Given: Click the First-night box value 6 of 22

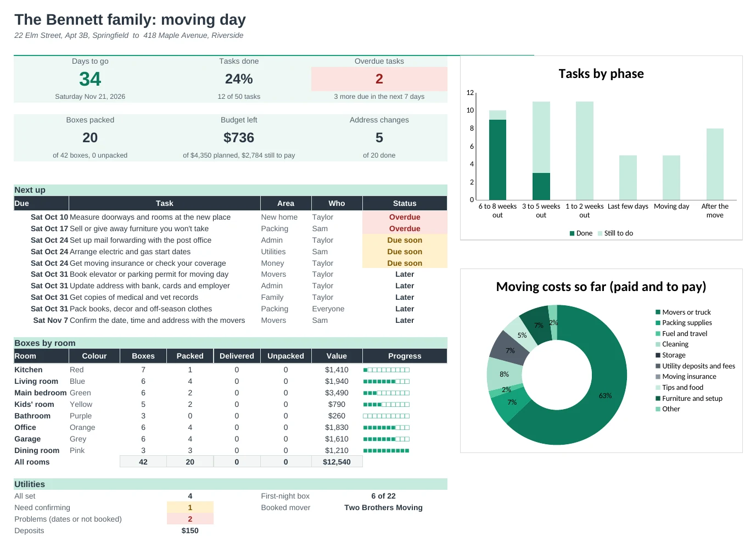Looking at the screenshot, I should [x=383, y=496].
